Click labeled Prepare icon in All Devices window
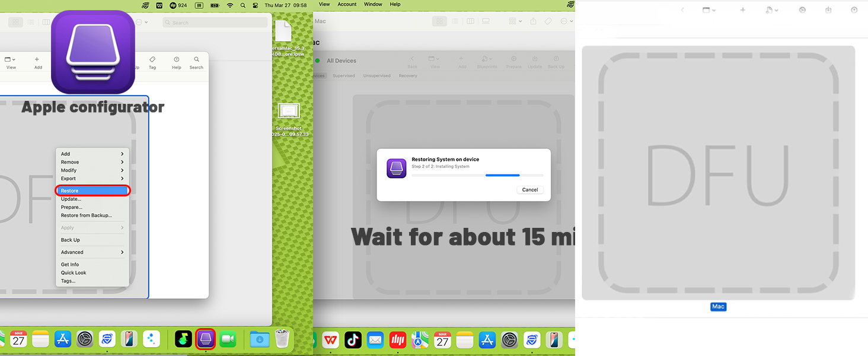 click(x=513, y=62)
